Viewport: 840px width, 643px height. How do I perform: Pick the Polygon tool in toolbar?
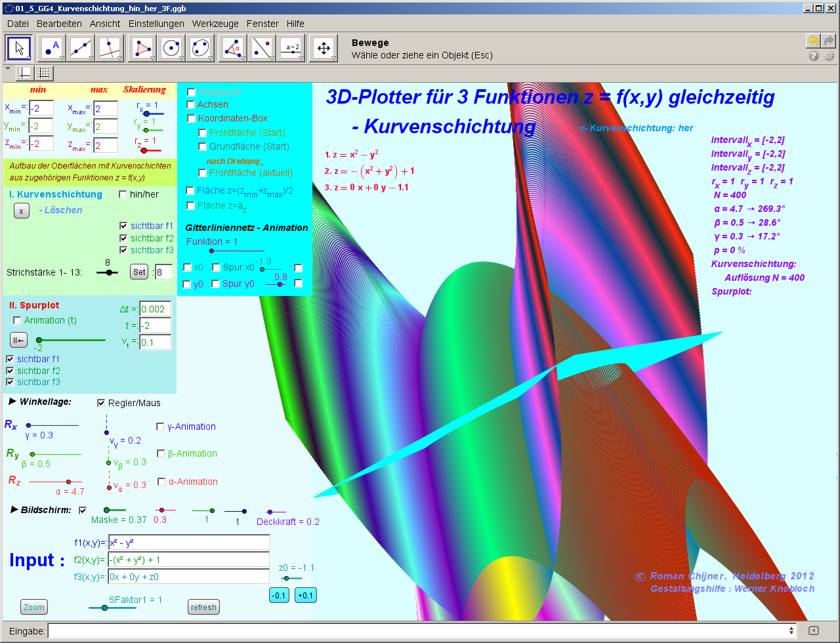[x=142, y=49]
